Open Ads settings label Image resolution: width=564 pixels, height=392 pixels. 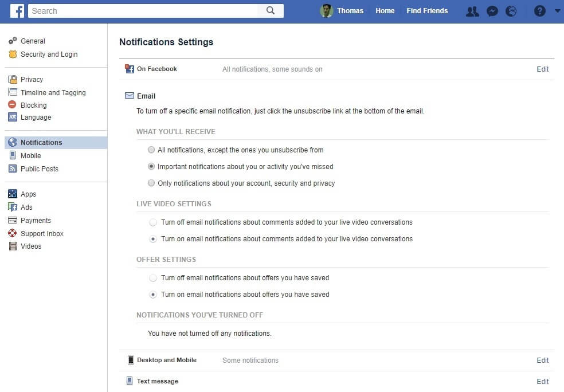pos(26,207)
